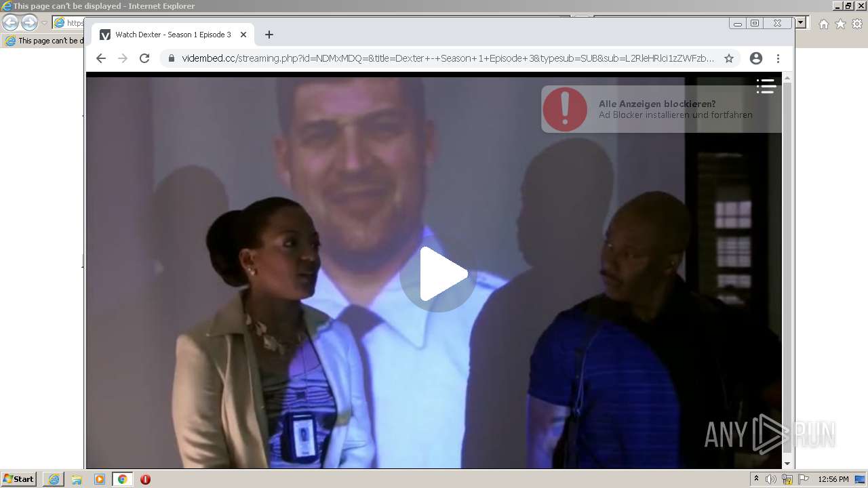Bookmark this page with the star
The width and height of the screenshot is (868, 488).
(729, 58)
